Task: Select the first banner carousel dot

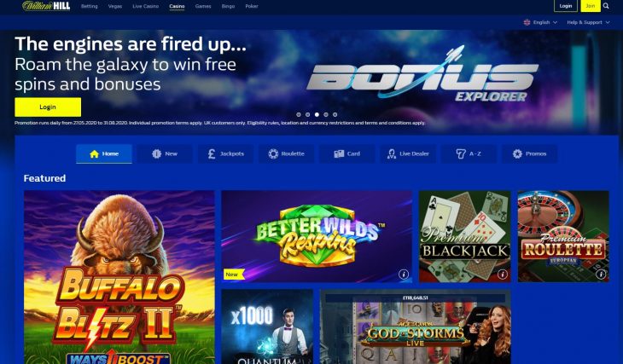Action: (x=299, y=114)
